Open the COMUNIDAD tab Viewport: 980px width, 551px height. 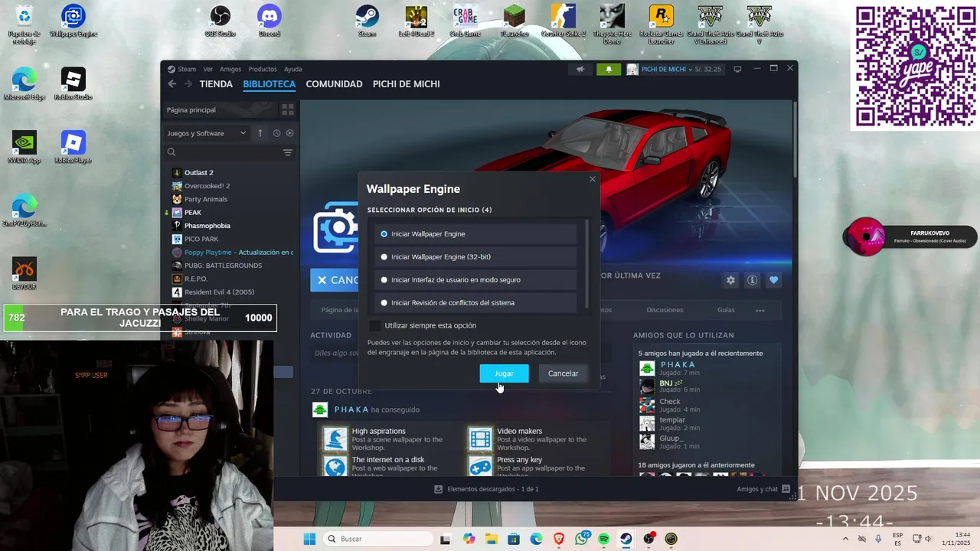point(334,84)
